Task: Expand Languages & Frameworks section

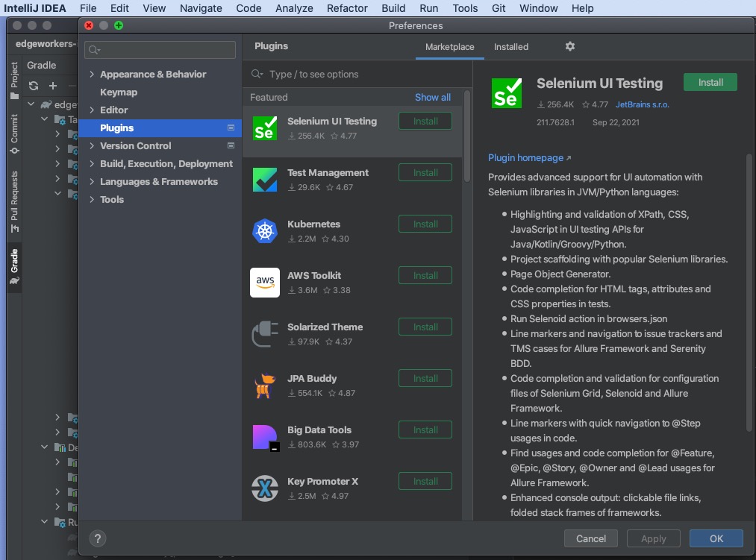Action: [92, 182]
